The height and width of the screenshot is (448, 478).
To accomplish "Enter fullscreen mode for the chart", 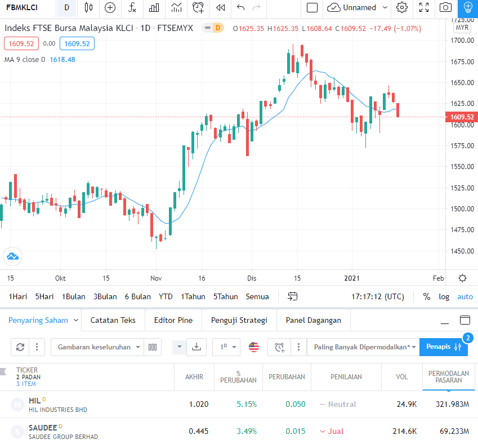I will tap(424, 7).
